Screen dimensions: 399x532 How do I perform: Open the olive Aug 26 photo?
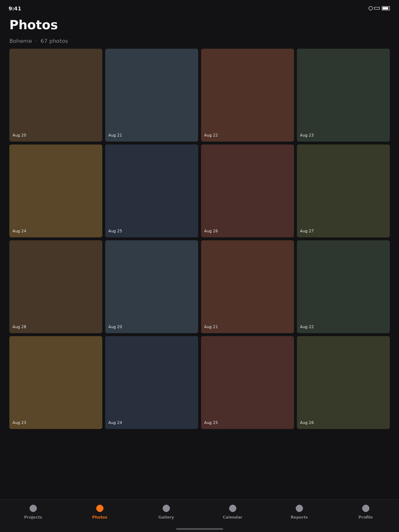tap(343, 382)
